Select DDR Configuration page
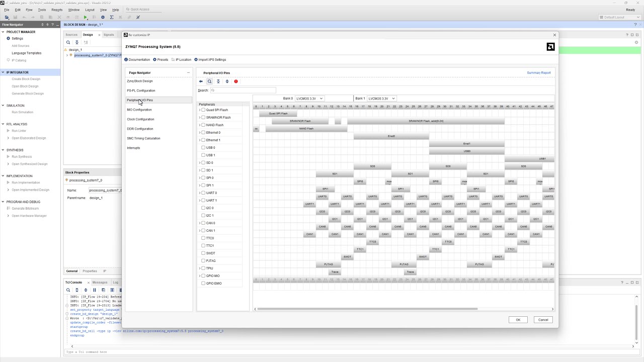 click(140, 129)
